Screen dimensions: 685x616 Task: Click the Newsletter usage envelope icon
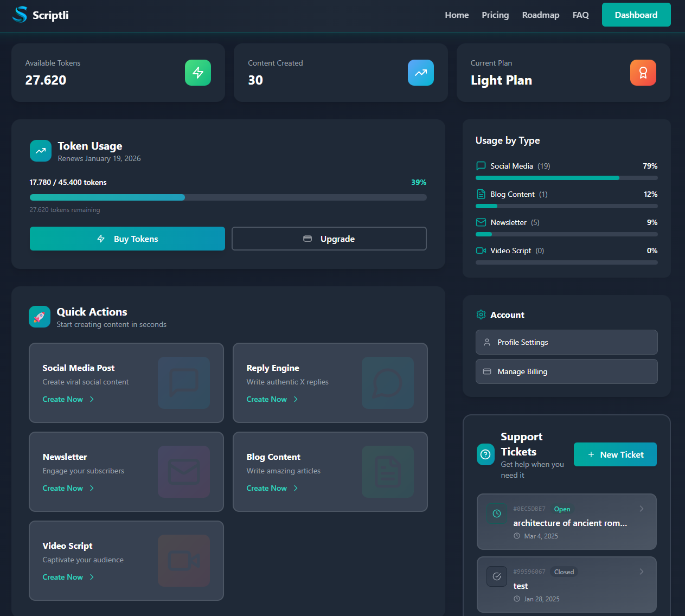pyautogui.click(x=481, y=222)
